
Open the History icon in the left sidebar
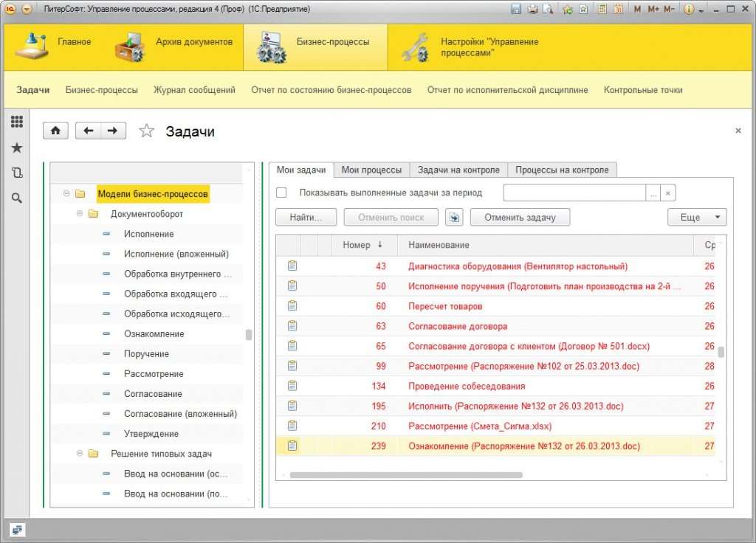pos(17,173)
